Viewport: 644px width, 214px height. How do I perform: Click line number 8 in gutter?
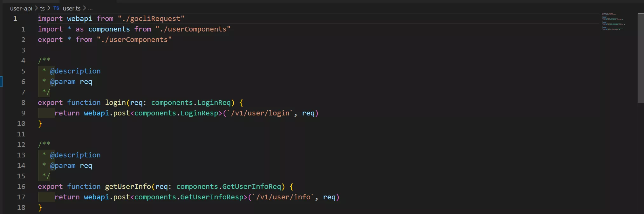pyautogui.click(x=23, y=103)
